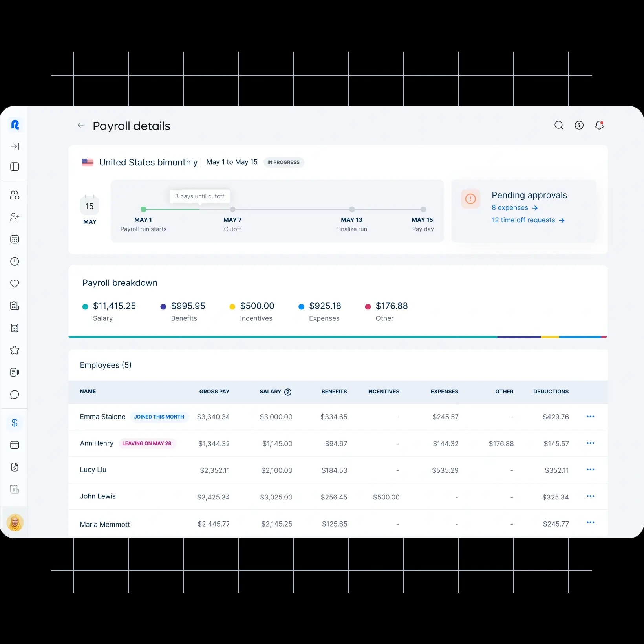Open the user profile avatar
This screenshot has width=644, height=644.
point(15,523)
